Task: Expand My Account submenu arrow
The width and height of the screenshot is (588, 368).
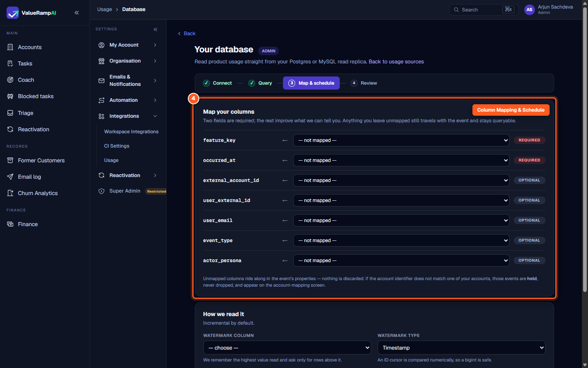Action: [155, 45]
